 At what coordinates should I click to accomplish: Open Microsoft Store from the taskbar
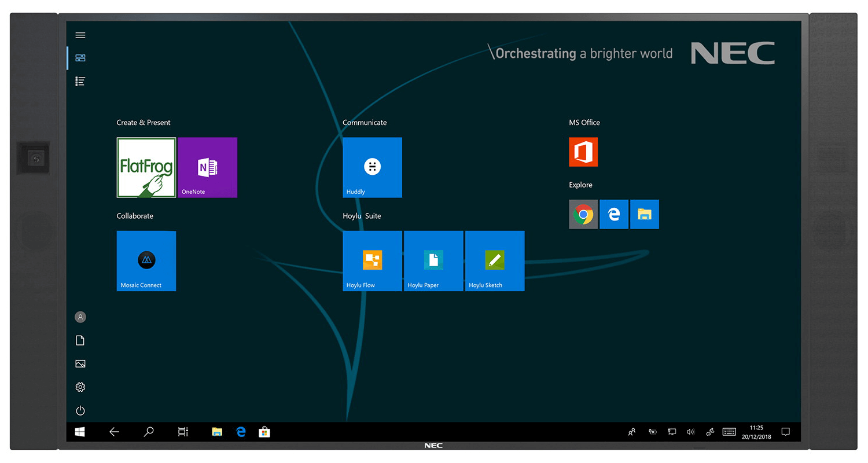click(264, 432)
